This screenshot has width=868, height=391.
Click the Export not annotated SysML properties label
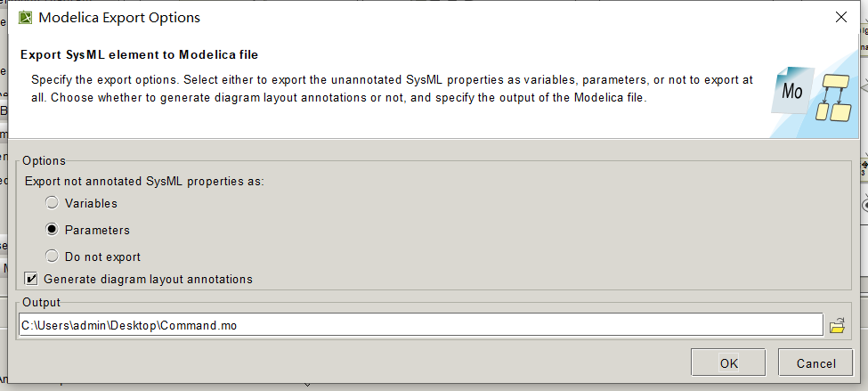pyautogui.click(x=144, y=181)
